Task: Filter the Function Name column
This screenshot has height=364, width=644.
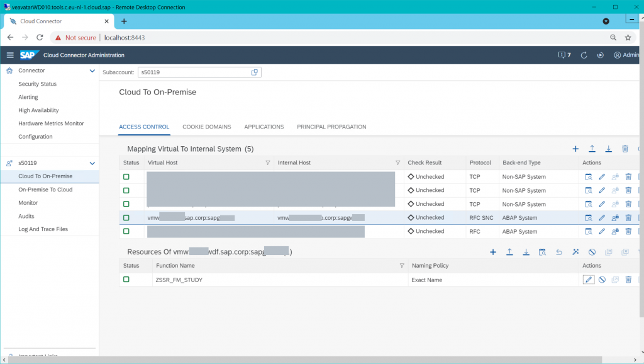Action: coord(402,266)
